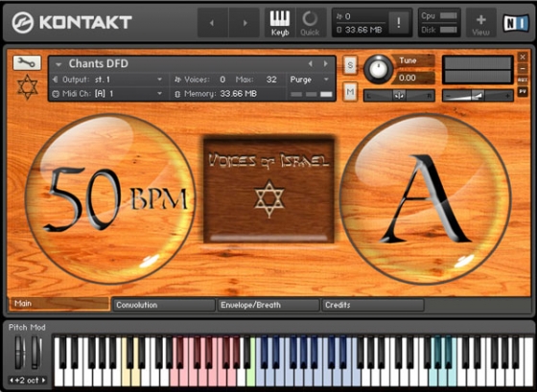The height and width of the screenshot is (392, 537).
Task: Open instrument menu arrow beside Chants DFD
Action: [x=58, y=64]
